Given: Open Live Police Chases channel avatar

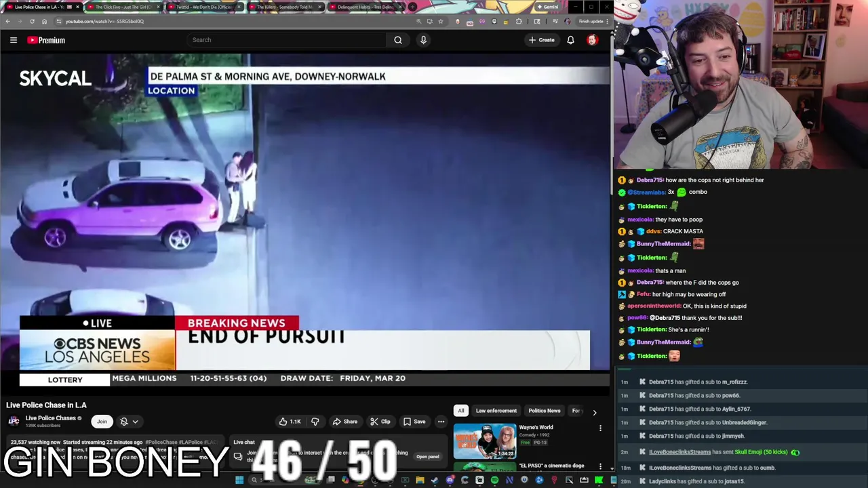Looking at the screenshot, I should click(x=14, y=422).
